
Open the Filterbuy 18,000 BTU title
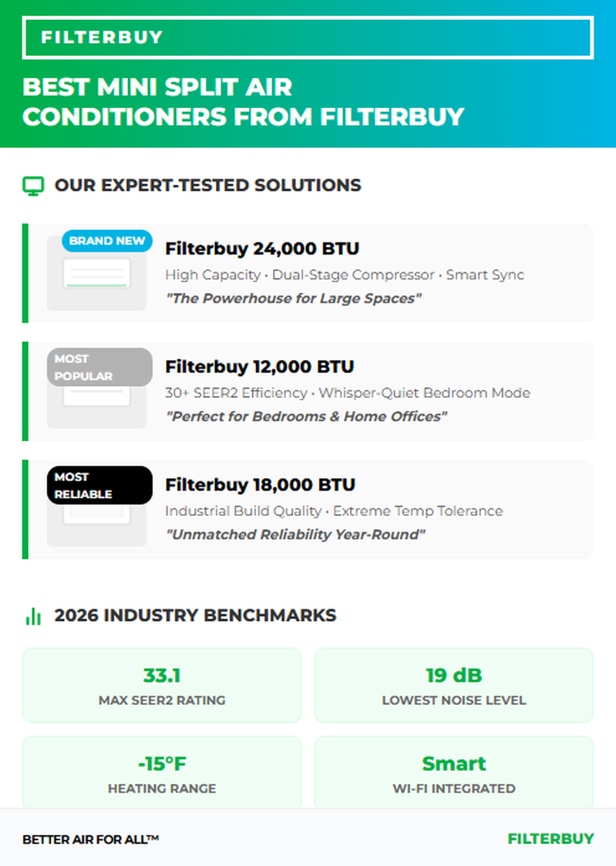pos(260,484)
